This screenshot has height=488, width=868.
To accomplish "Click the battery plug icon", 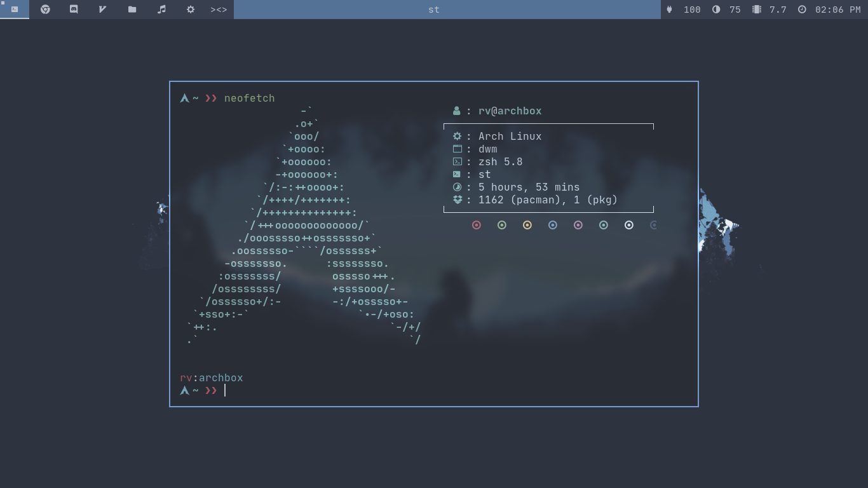I will click(x=669, y=10).
